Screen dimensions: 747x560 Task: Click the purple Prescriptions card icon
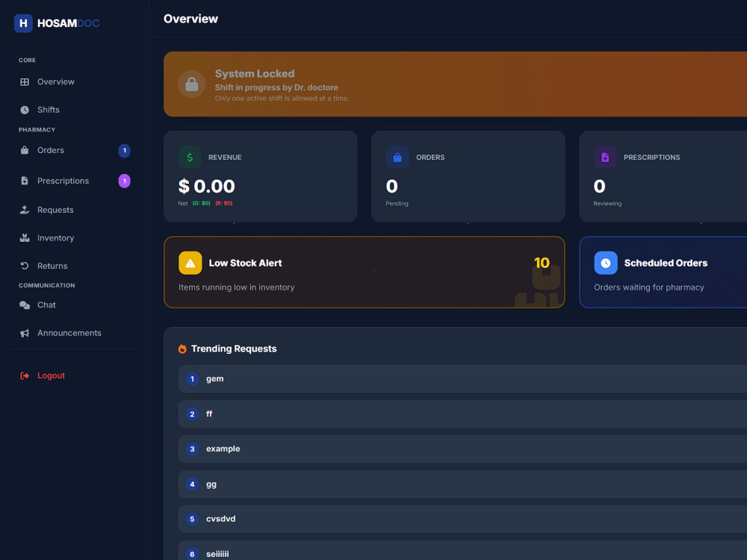pos(605,157)
